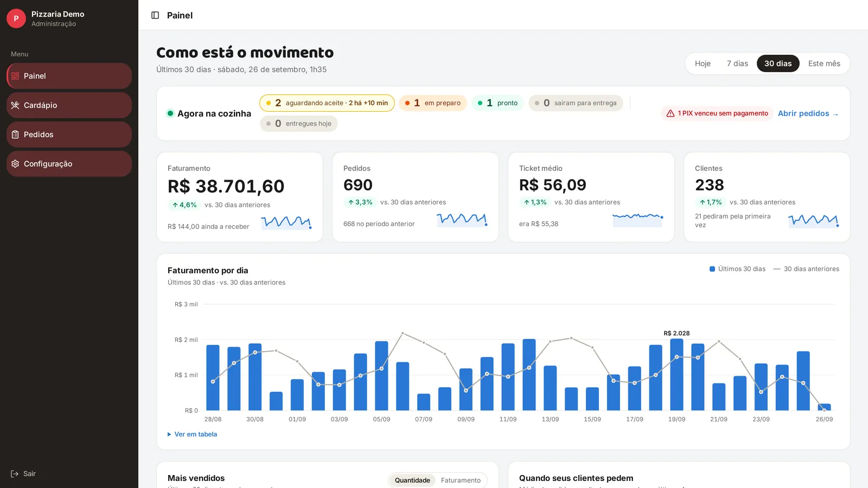Click the 1 PIX venceu sem pagamento alert

[717, 113]
